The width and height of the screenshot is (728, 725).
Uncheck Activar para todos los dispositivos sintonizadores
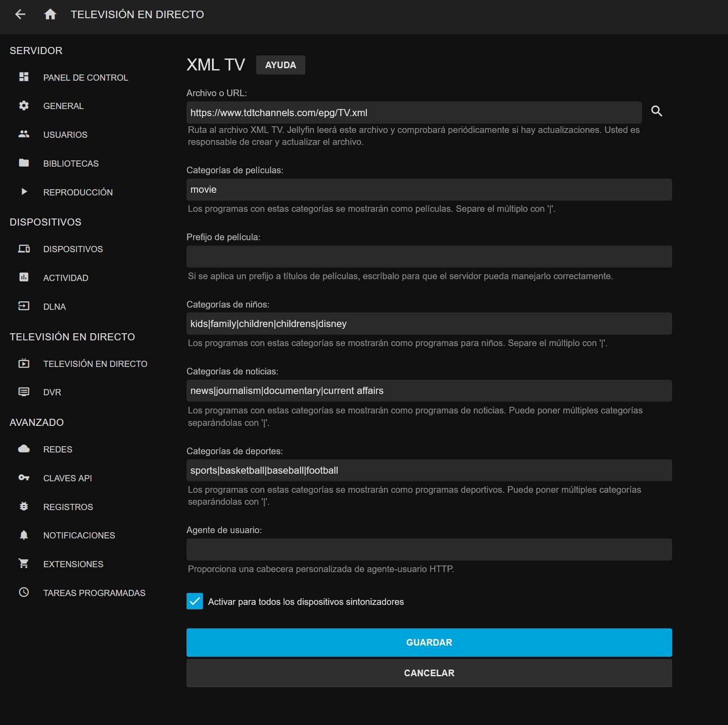click(x=195, y=601)
